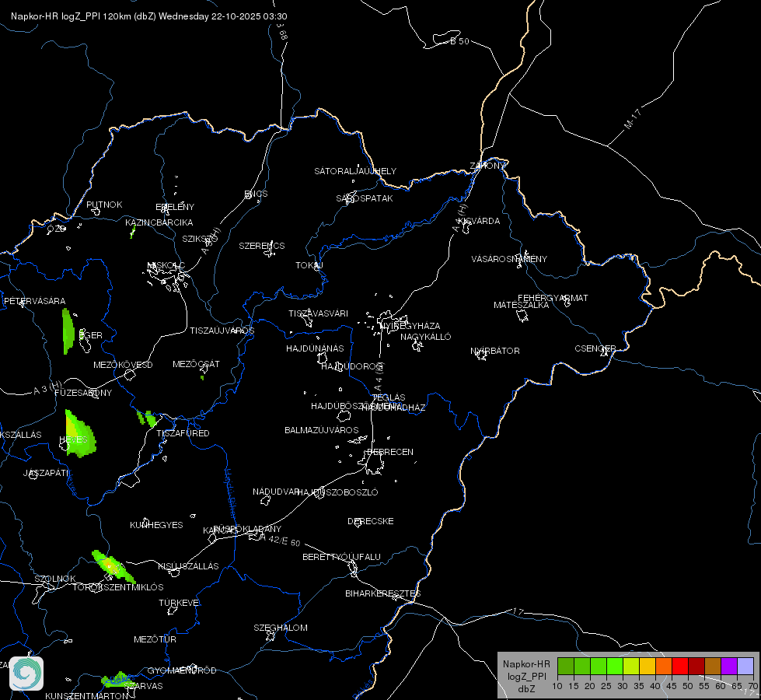
Task: Click the A 42/E 60 road label
Action: tap(281, 540)
